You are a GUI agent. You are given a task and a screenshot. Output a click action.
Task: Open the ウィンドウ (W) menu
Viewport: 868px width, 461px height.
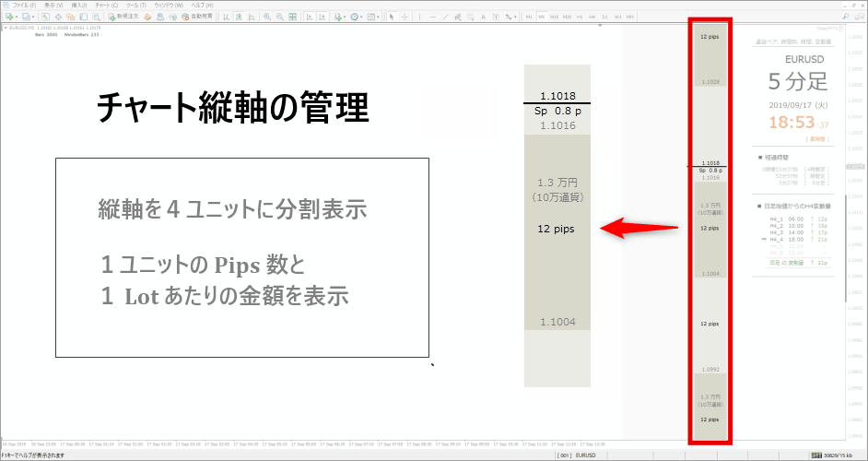coord(169,5)
